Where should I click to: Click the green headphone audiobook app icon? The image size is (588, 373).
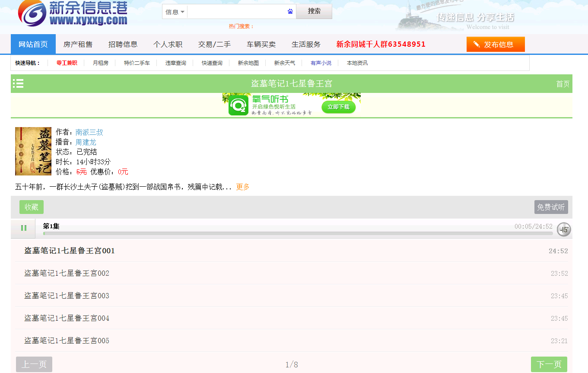pyautogui.click(x=238, y=106)
